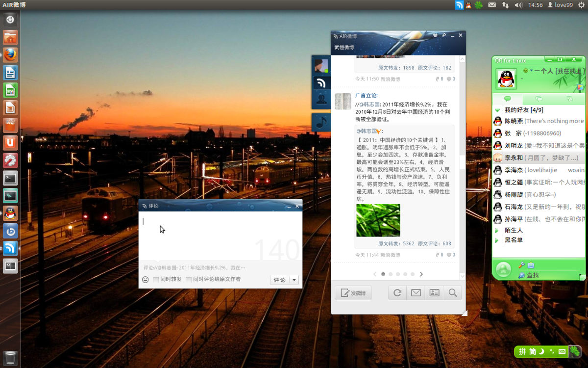Switch to the QQ recent contacts tab
588x368 pixels.
click(569, 99)
